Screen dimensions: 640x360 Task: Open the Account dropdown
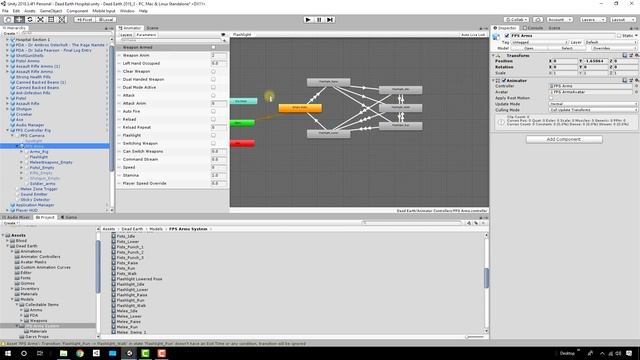[x=560, y=20]
